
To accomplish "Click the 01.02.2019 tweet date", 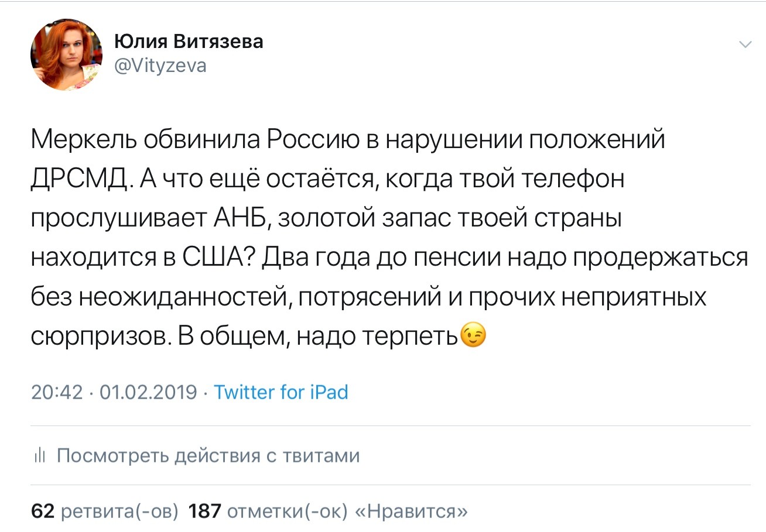I will pyautogui.click(x=149, y=392).
